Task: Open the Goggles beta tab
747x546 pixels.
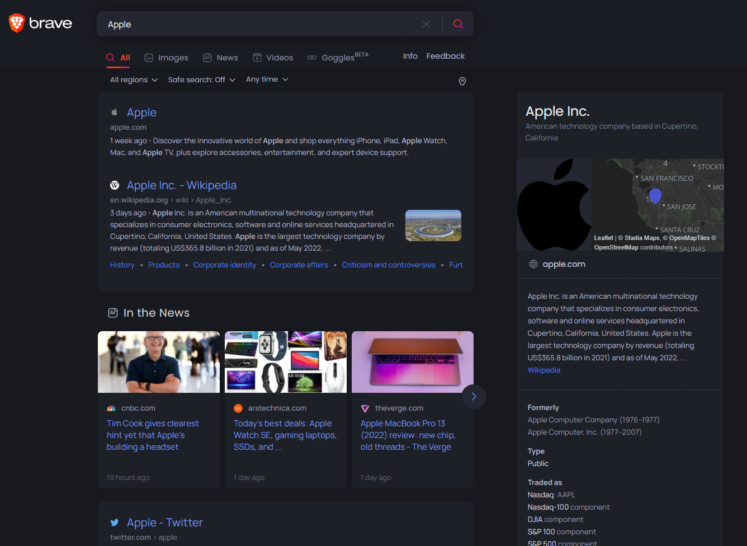Action: pyautogui.click(x=338, y=57)
